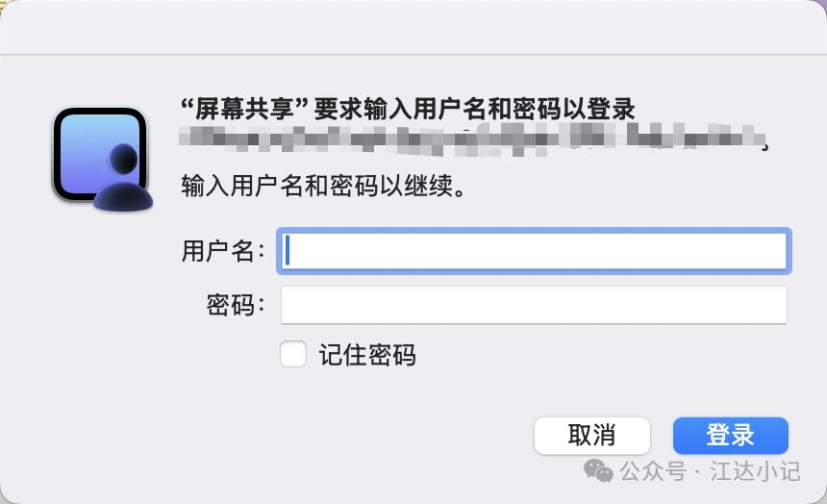Click the 公众号 watermark text
827x504 pixels.
(x=653, y=470)
